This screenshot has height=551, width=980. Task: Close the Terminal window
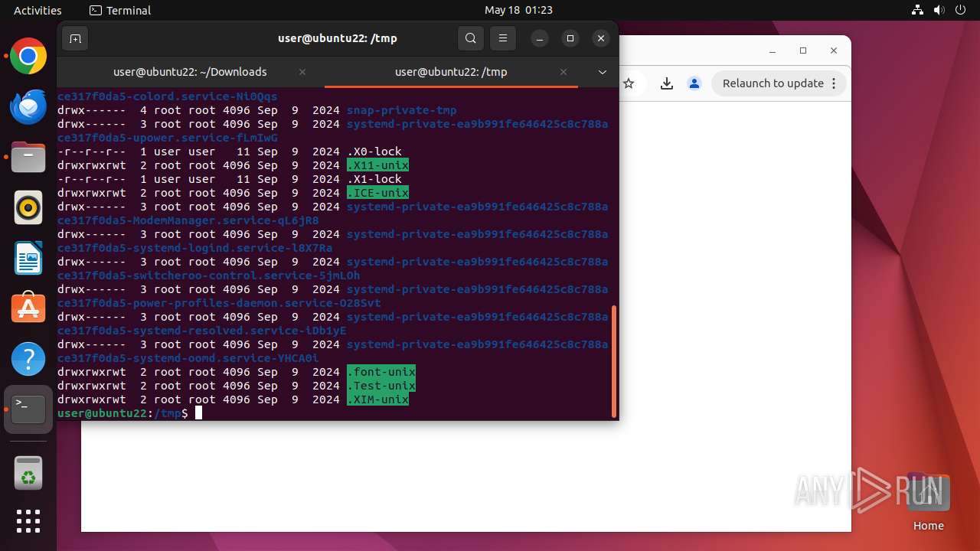[x=601, y=38]
